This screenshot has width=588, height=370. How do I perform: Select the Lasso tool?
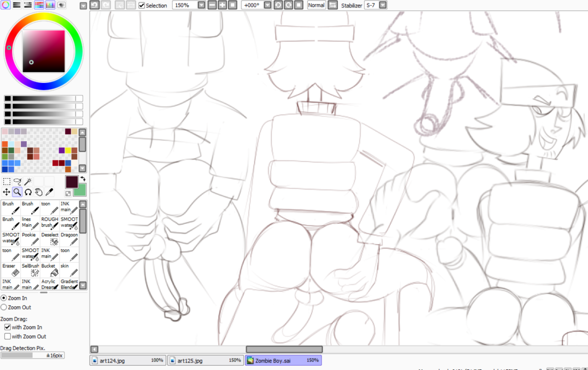click(x=17, y=181)
